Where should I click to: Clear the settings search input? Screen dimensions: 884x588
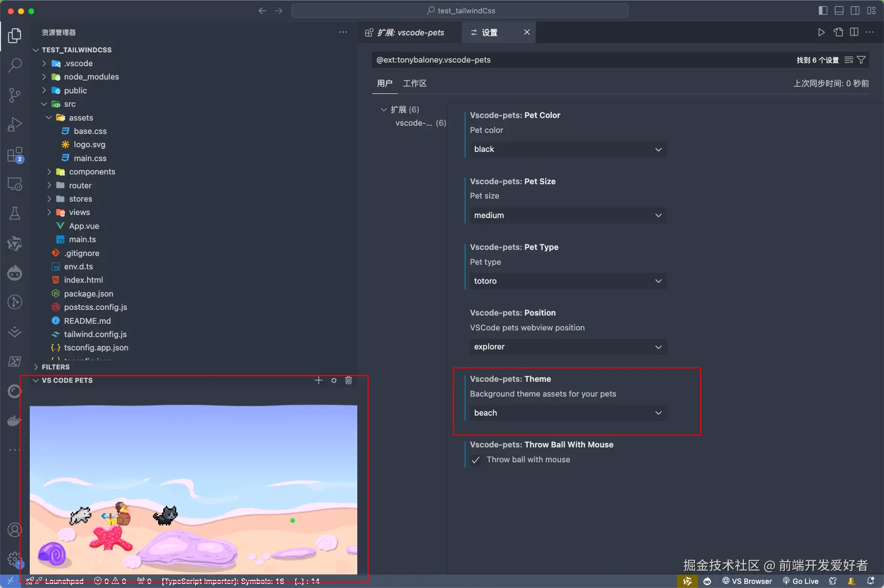[849, 60]
